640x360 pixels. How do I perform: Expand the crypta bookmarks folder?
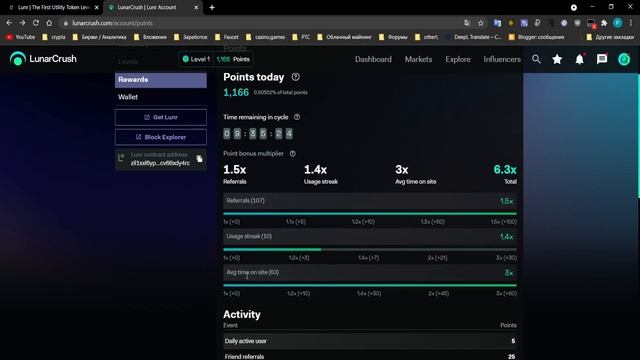tap(53, 37)
